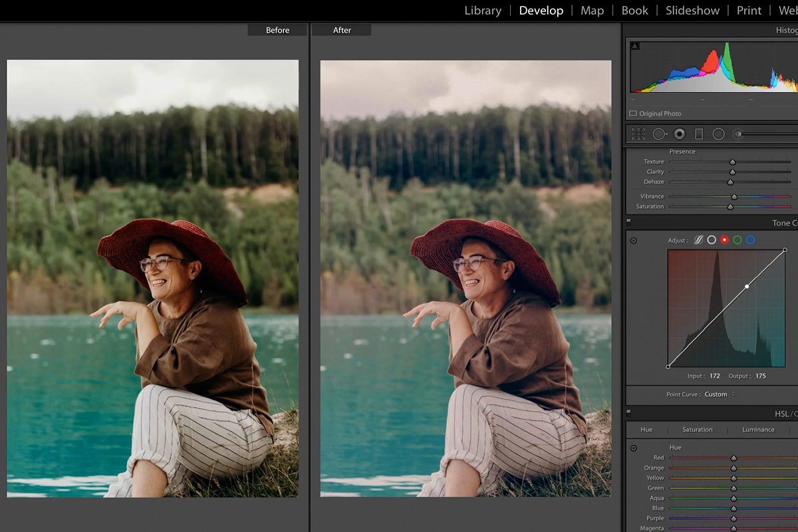Click the tone curve black endpoint
The image size is (798, 532).
pyautogui.click(x=668, y=366)
